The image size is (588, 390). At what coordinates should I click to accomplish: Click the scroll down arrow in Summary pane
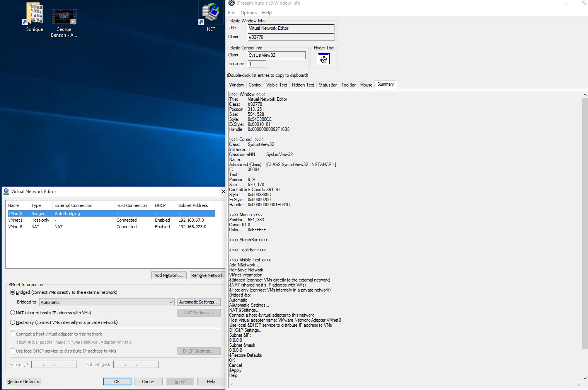585,378
